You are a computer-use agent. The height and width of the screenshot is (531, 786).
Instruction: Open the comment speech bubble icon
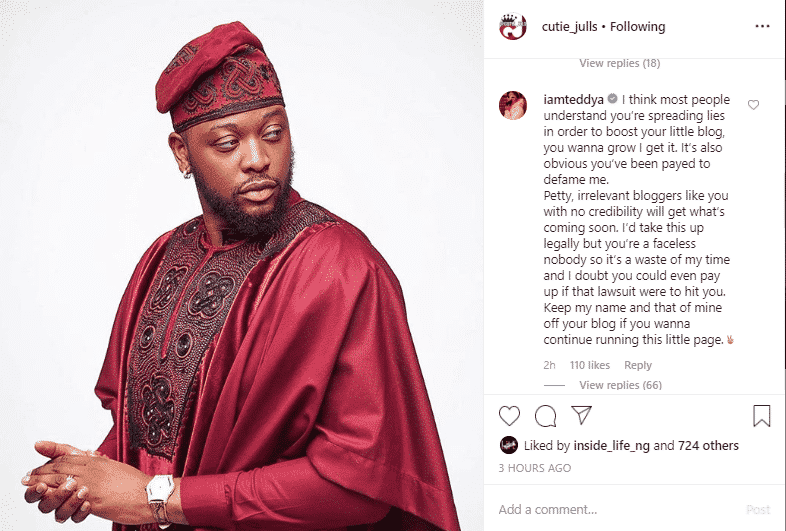(x=545, y=416)
